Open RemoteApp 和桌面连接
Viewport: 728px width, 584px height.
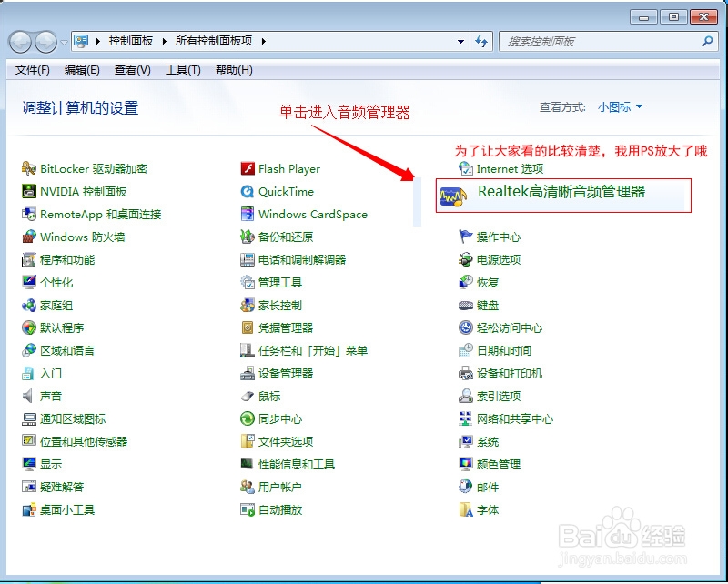click(101, 214)
